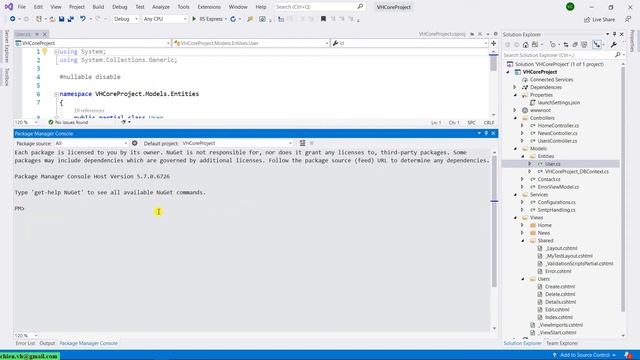Toggle the bookmark icon in the toolbar

tap(323, 19)
